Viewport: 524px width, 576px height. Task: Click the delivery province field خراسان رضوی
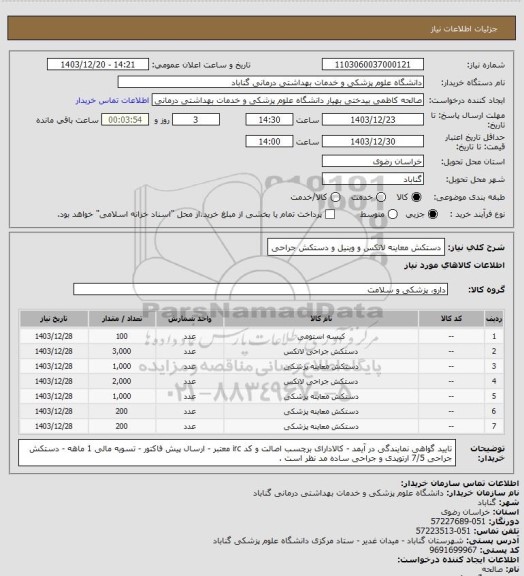point(373,161)
